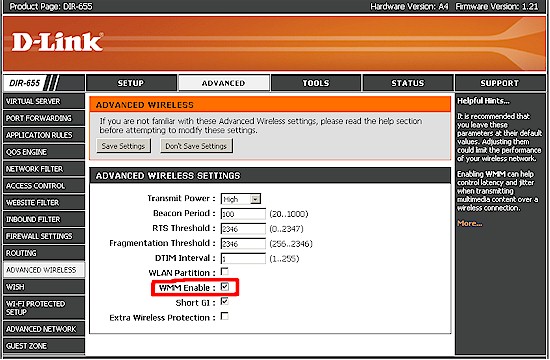Image resolution: width=550 pixels, height=360 pixels.
Task: Click the More... link in hints
Action: [x=470, y=224]
